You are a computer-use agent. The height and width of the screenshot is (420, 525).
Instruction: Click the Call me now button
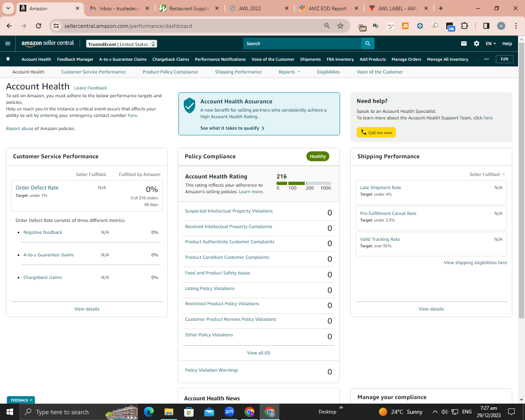click(376, 132)
